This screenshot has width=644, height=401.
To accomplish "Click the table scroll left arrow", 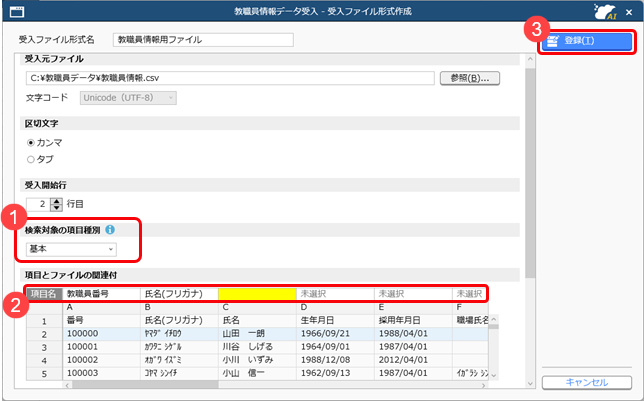I will point(68,385).
